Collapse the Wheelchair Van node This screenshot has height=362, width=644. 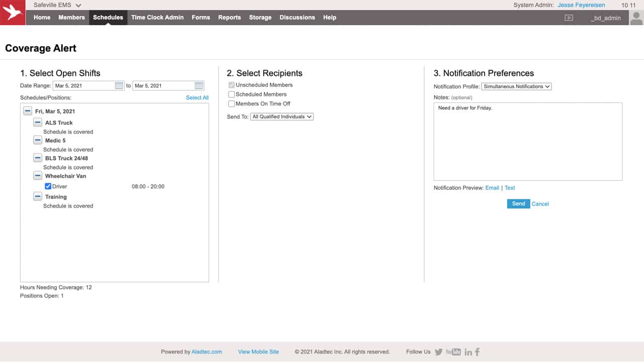pyautogui.click(x=38, y=175)
